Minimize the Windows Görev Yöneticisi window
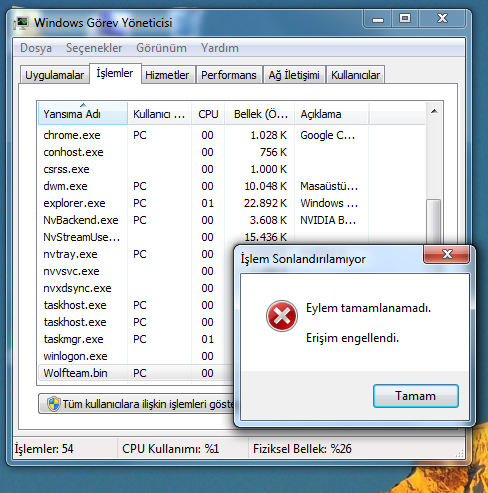This screenshot has height=493, width=488. tap(378, 19)
